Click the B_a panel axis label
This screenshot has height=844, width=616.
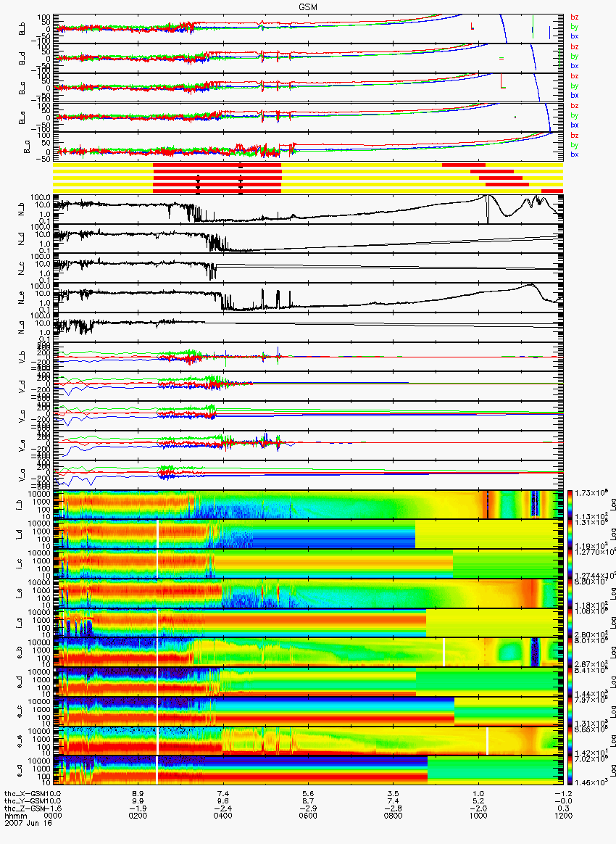point(26,147)
